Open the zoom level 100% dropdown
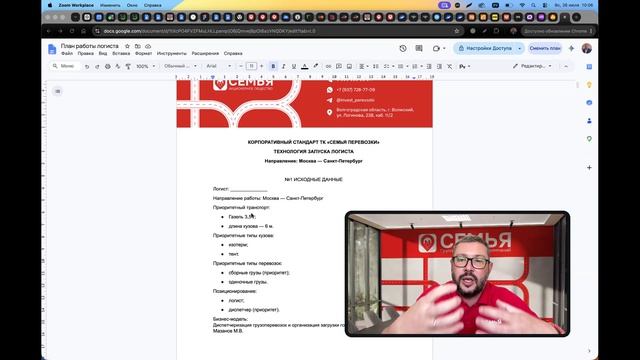Screen dimensions: 640x360 (145, 66)
